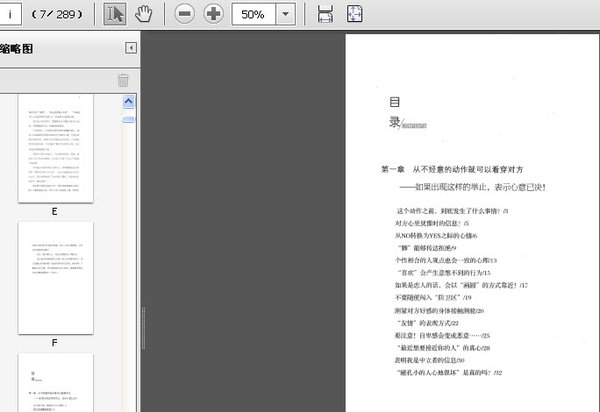This screenshot has width=600, height=412.
Task: Click the contents entry ending in /3
Action: click(452, 212)
